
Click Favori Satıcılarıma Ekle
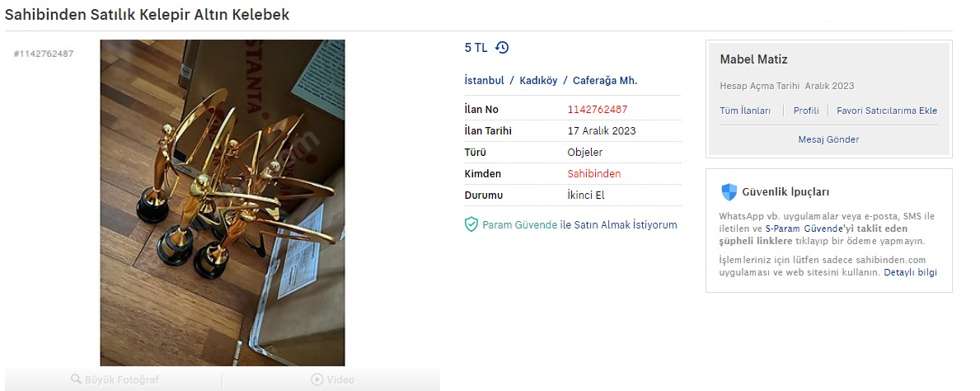[887, 111]
